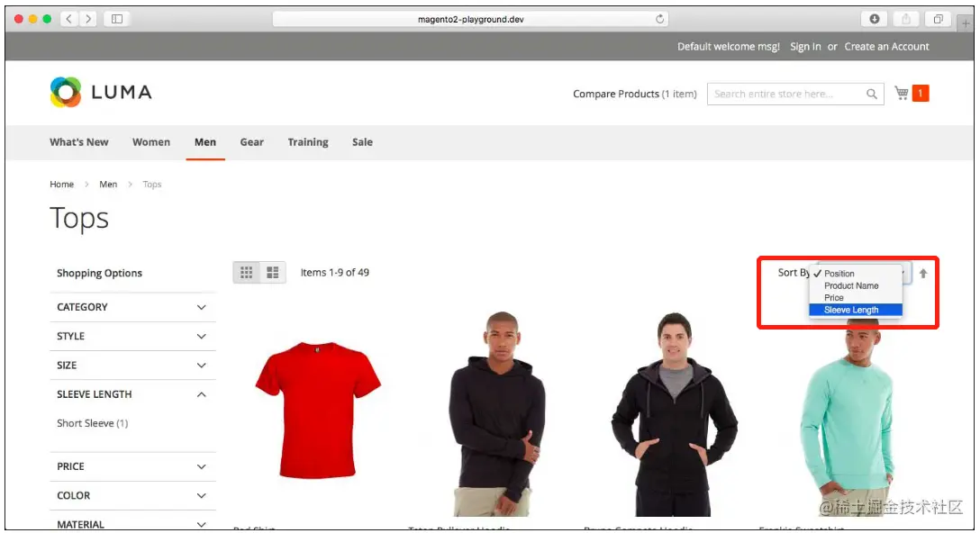Switch to list view mode

(273, 273)
